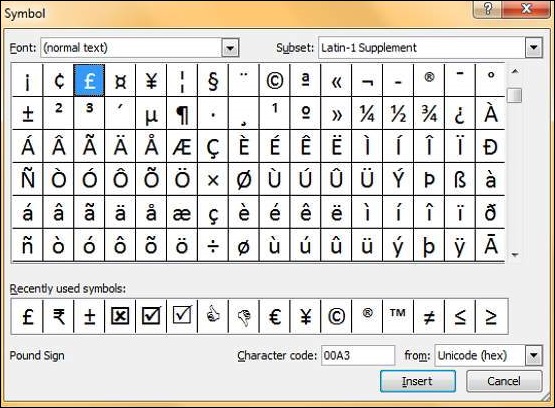Select capital Æ ligature in the grid
This screenshot has height=408, width=555.
click(182, 146)
